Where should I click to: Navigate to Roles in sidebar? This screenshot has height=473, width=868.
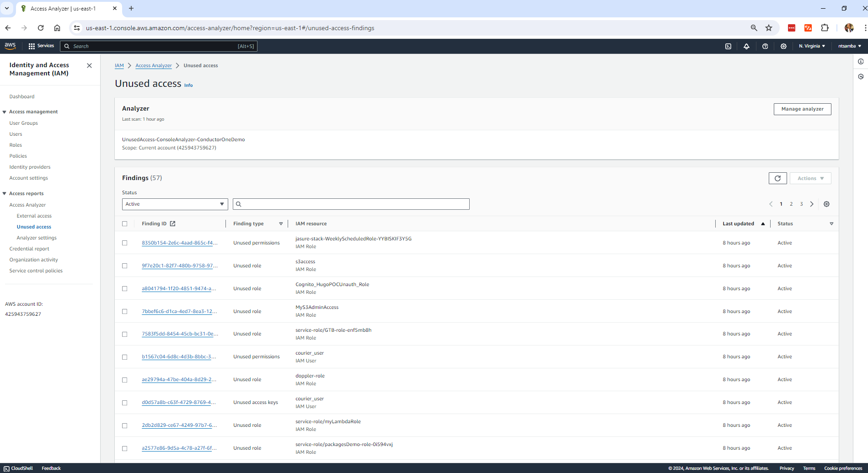tap(16, 145)
